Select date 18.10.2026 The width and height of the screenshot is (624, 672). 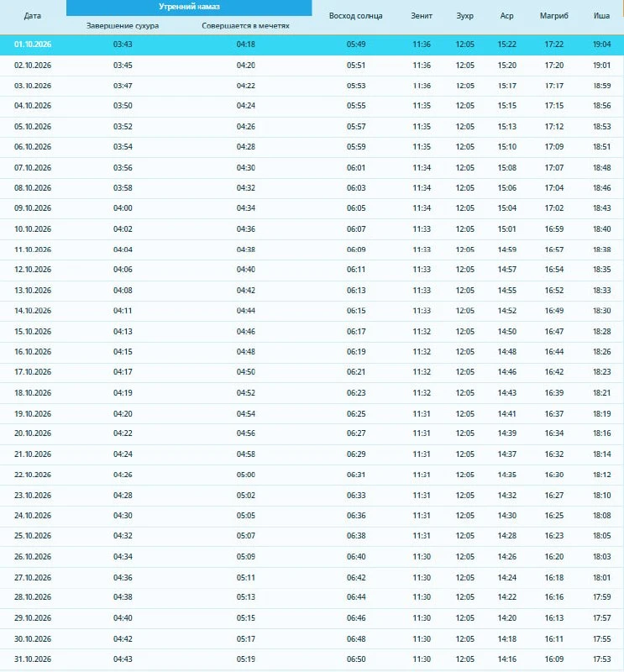tap(33, 392)
